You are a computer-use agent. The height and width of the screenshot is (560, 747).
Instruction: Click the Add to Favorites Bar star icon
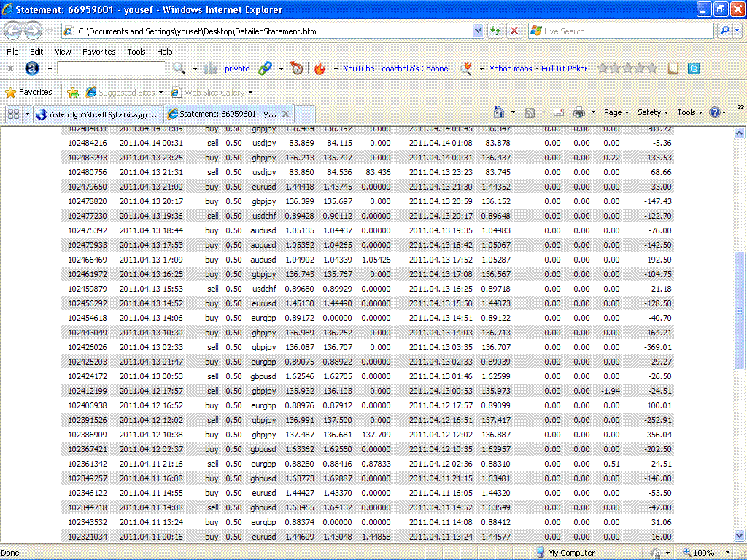click(73, 93)
